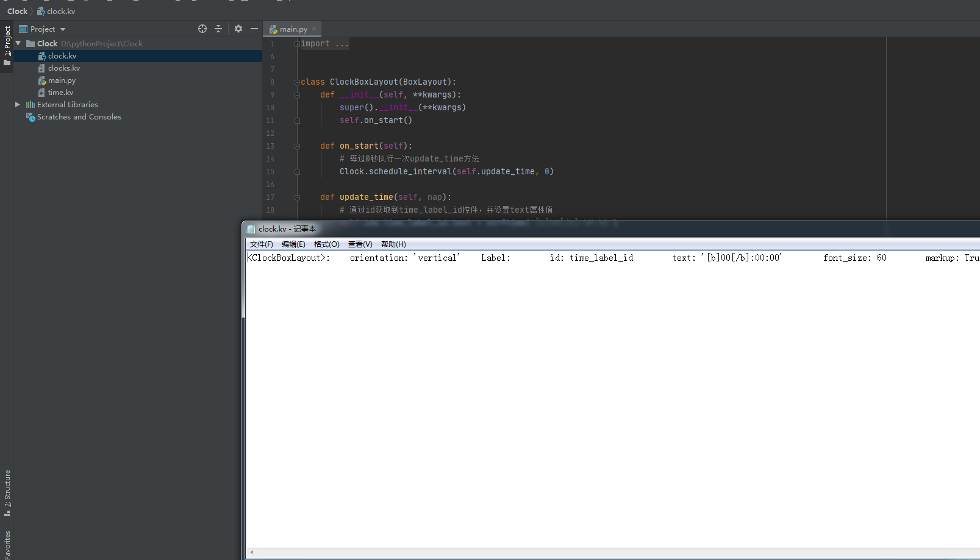Close the main.py editor tab
This screenshot has height=560, width=980.
coord(314,29)
